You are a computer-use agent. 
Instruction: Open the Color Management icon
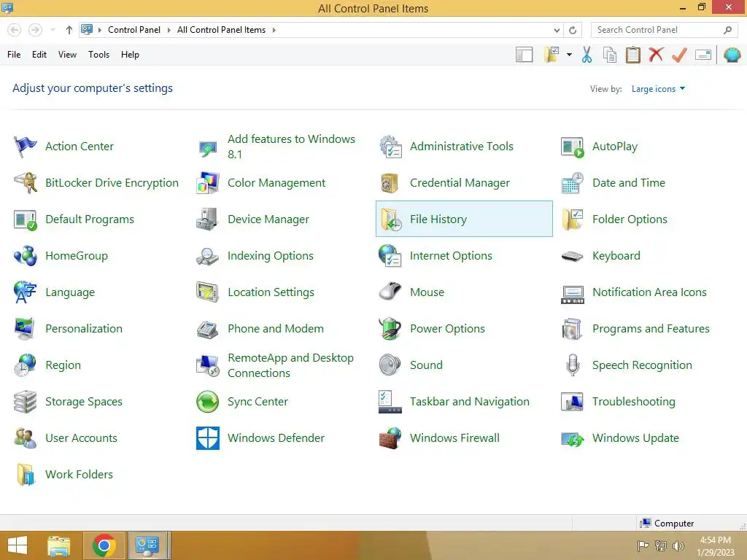click(x=208, y=183)
